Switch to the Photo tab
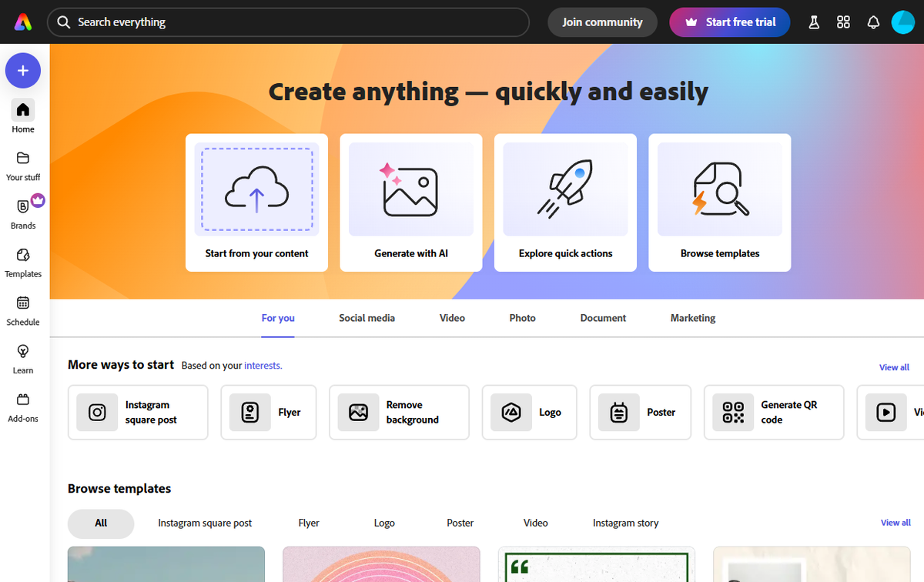 522,318
